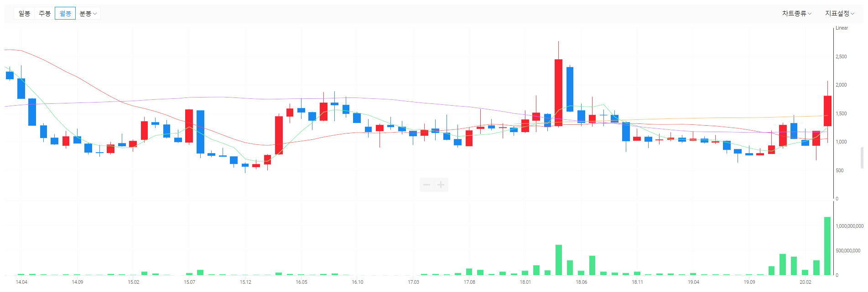Click the 15.12 date label
868x292 pixels.
pyautogui.click(x=245, y=282)
